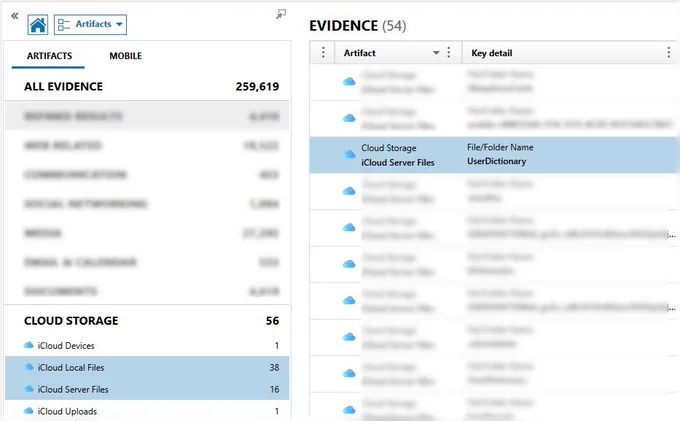This screenshot has height=421, width=680.
Task: Go to the Home view
Action: tap(38, 24)
